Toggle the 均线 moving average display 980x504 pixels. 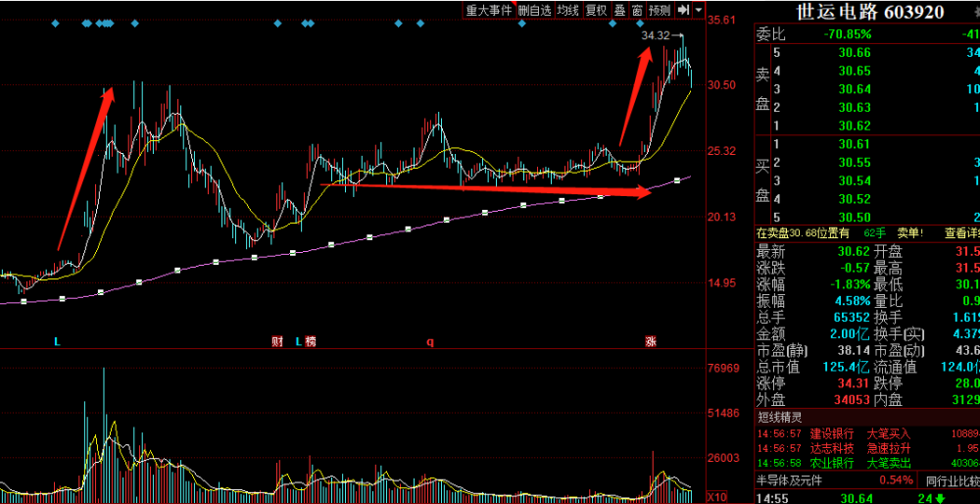567,10
